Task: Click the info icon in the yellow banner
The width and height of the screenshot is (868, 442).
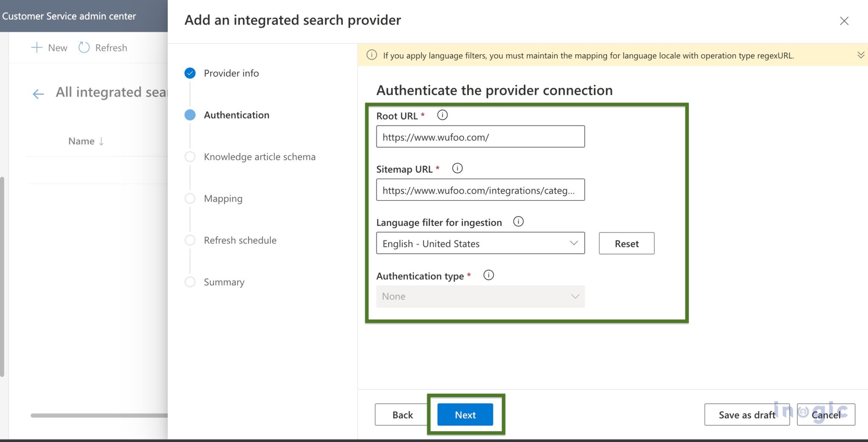Action: [x=371, y=55]
